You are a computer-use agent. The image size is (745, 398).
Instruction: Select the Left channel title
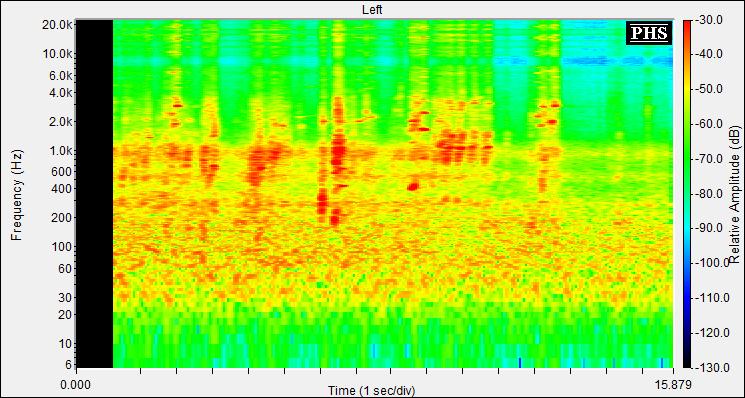coord(372,9)
